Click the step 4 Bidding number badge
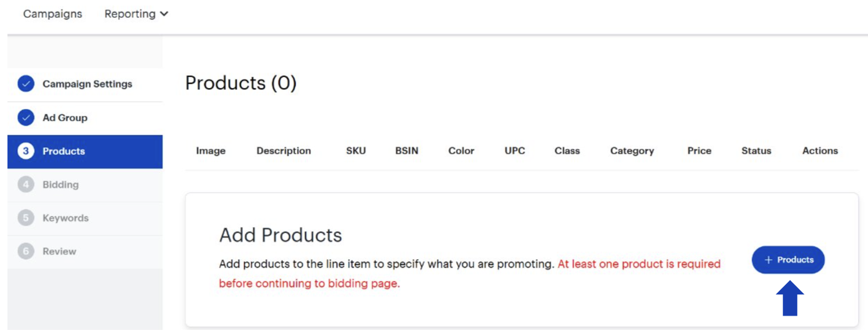The width and height of the screenshot is (868, 336). click(x=26, y=185)
